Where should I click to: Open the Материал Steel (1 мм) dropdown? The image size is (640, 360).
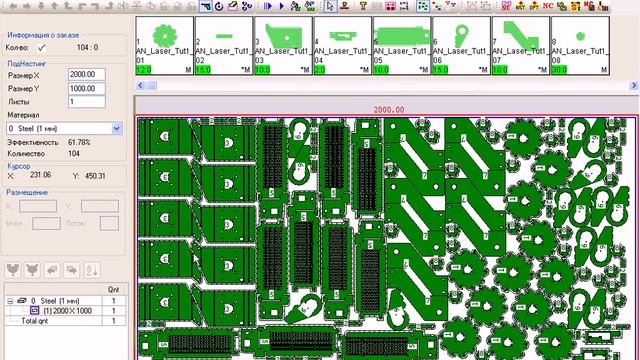(116, 129)
